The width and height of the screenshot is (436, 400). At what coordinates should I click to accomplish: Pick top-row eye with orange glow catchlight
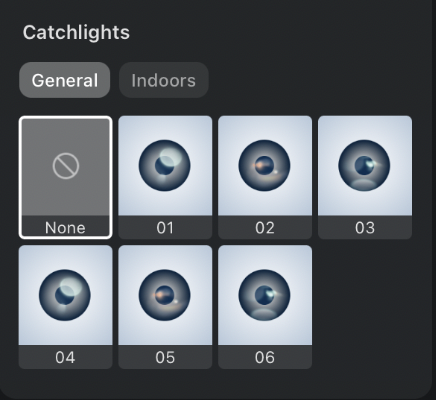pyautogui.click(x=264, y=166)
